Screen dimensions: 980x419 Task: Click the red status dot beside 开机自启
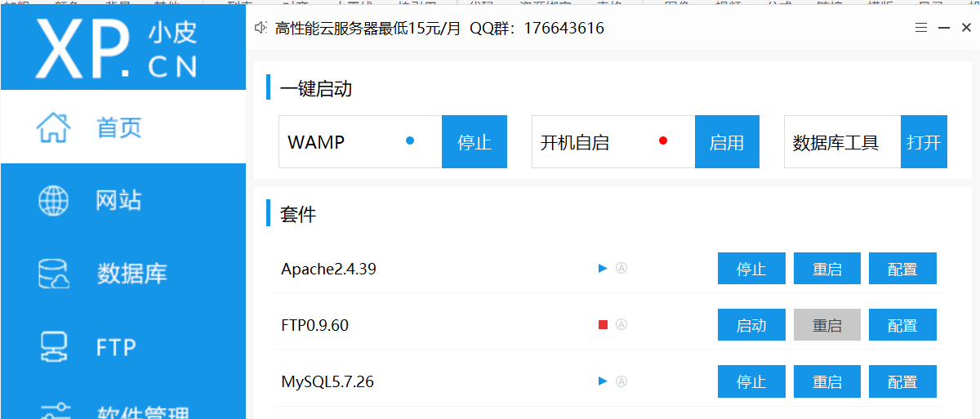(663, 140)
